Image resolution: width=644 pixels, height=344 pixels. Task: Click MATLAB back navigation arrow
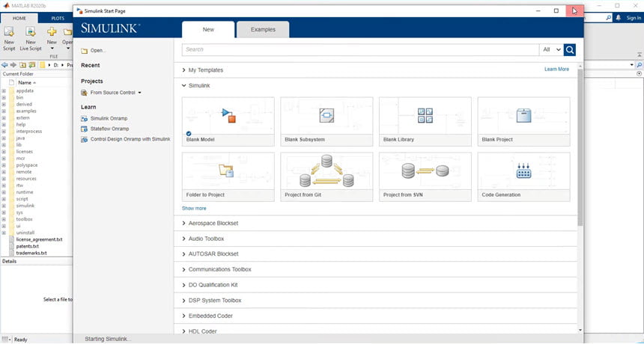4,65
